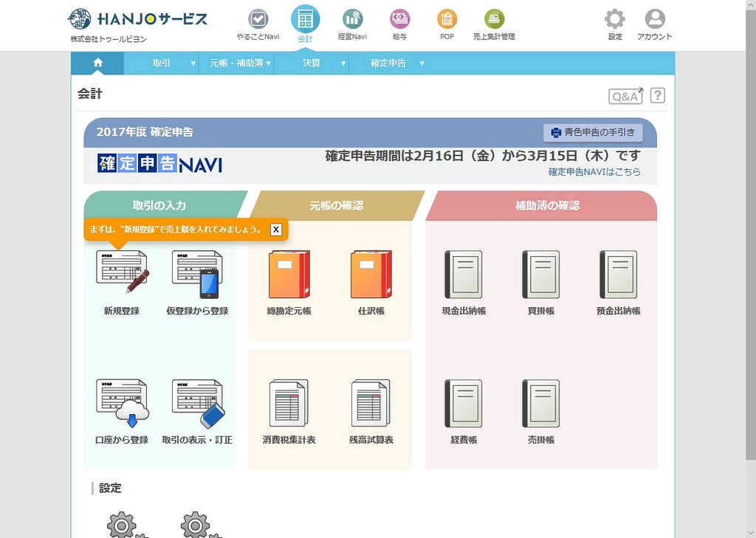
Task: Open the 総勘定元帳 ledger binder
Action: (x=289, y=275)
